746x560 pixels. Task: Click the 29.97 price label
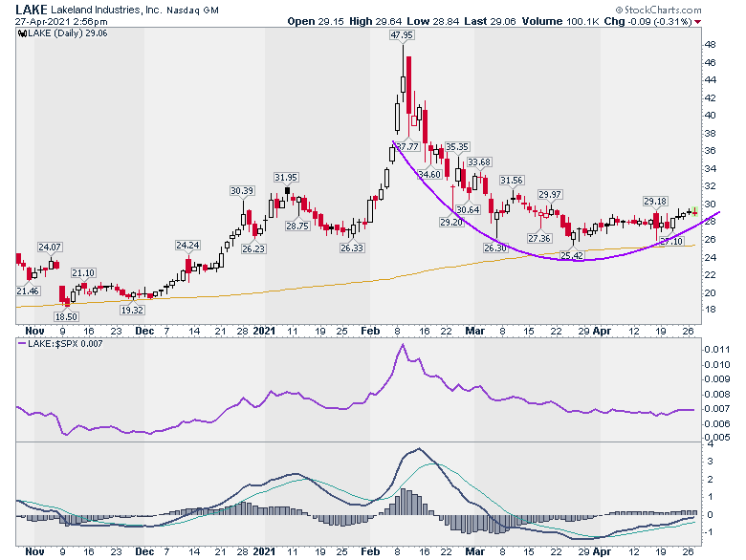(x=550, y=194)
